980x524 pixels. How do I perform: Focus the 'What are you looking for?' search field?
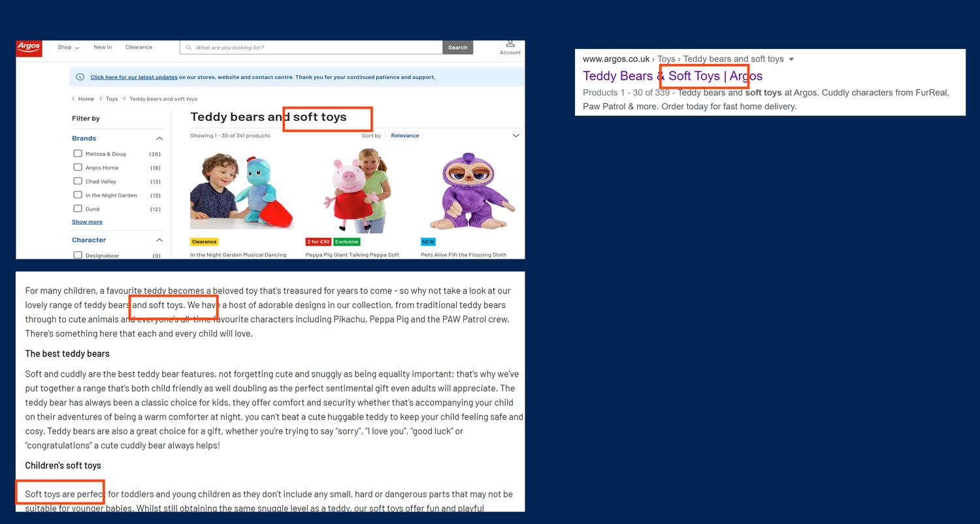tap(311, 48)
